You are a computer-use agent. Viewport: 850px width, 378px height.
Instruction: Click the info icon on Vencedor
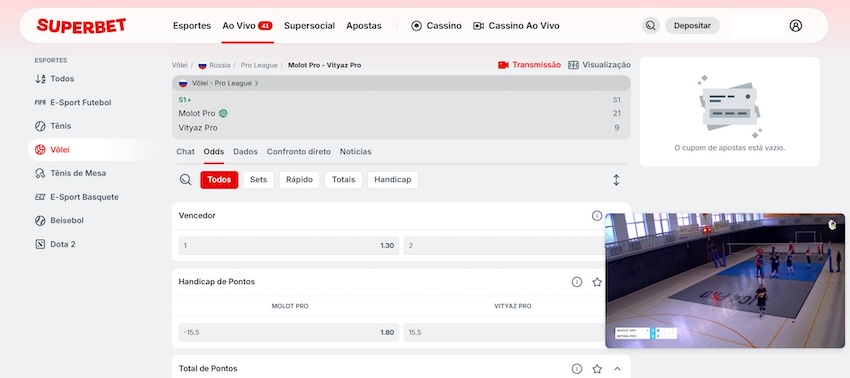597,216
